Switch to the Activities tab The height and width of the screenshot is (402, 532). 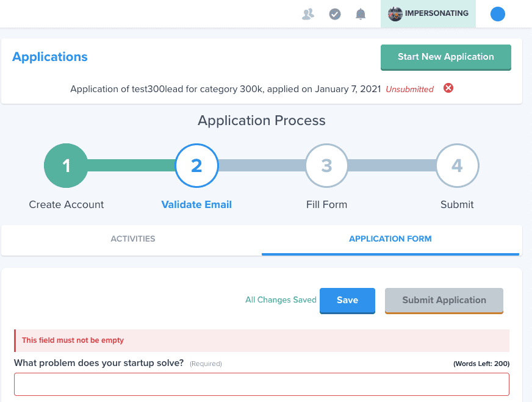[x=133, y=239]
